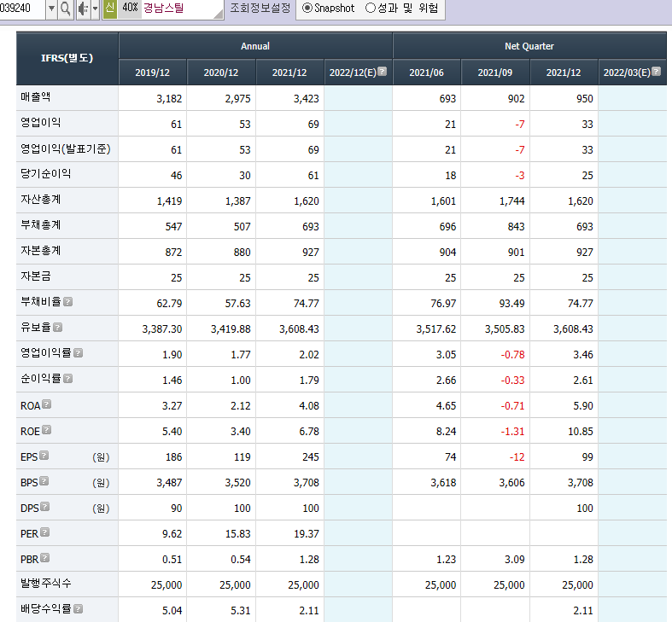Screen dimensions: 672x622
Task: Click the 2,975 revenue value for 2020/12
Action: 238,99
